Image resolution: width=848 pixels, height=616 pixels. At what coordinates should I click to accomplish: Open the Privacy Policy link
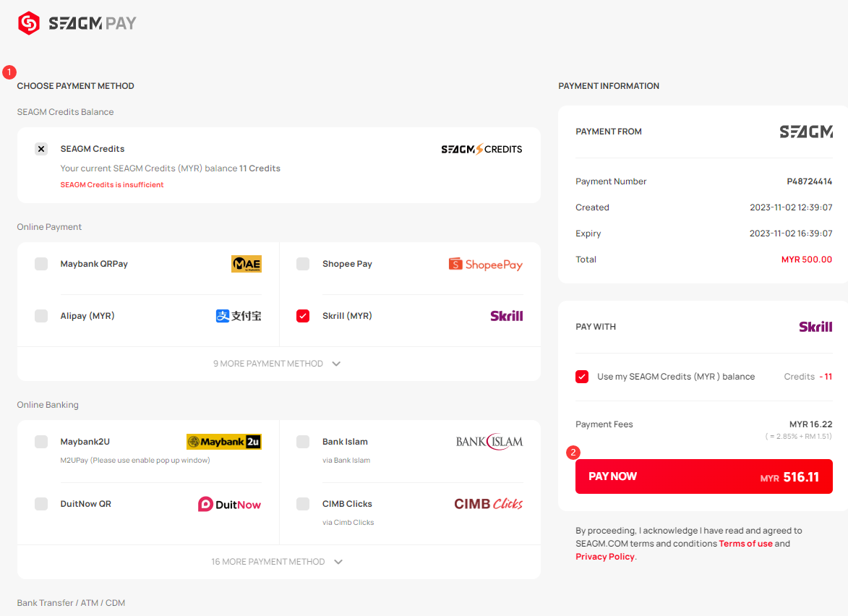tap(605, 557)
